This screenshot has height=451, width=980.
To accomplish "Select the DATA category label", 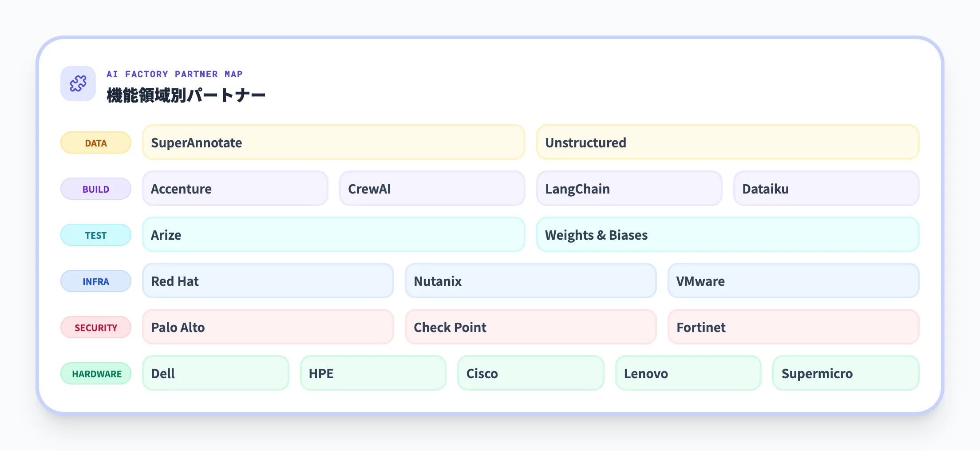I will pos(96,143).
